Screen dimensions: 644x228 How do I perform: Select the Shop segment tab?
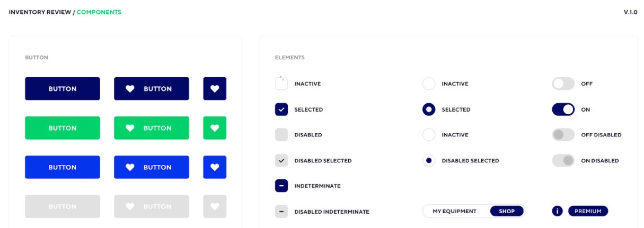pyautogui.click(x=507, y=211)
